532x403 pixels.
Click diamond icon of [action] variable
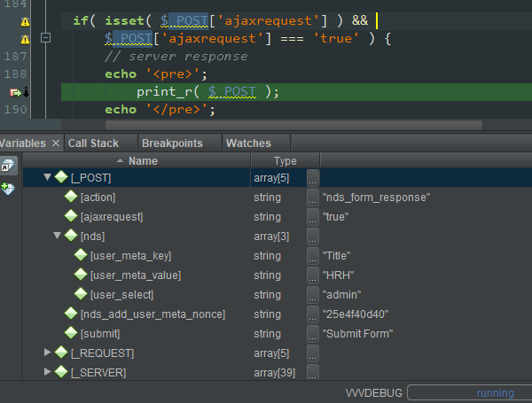coord(71,197)
